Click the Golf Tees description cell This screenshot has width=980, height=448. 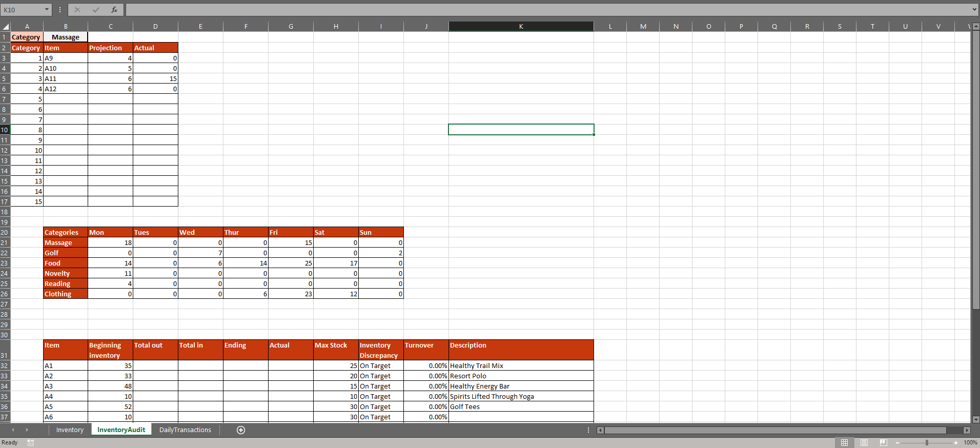tap(521, 406)
